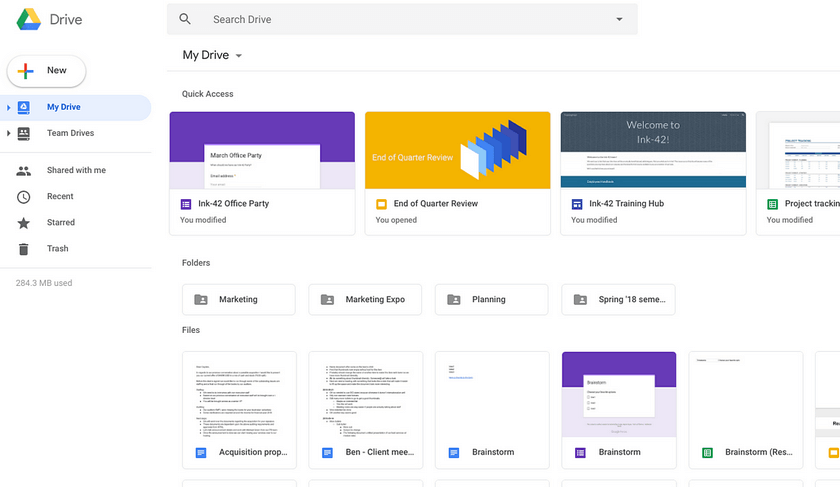Open the Trash
Image resolution: width=840 pixels, height=487 pixels.
point(57,248)
